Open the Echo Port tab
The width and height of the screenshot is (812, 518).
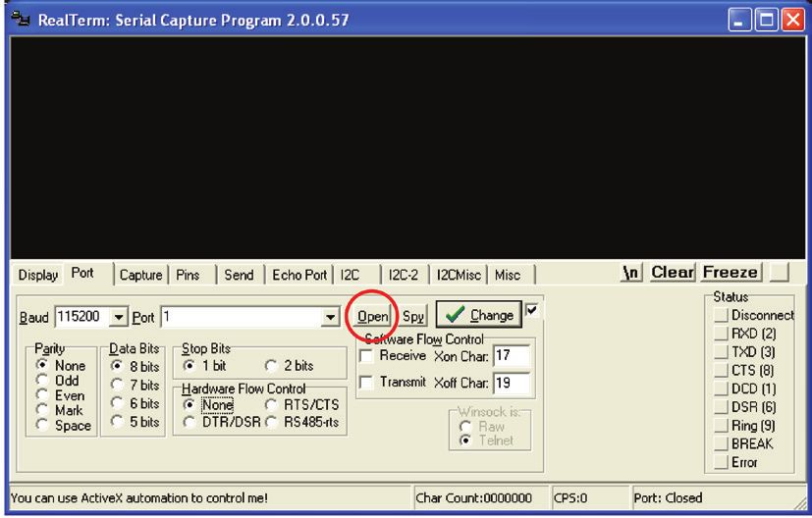299,275
